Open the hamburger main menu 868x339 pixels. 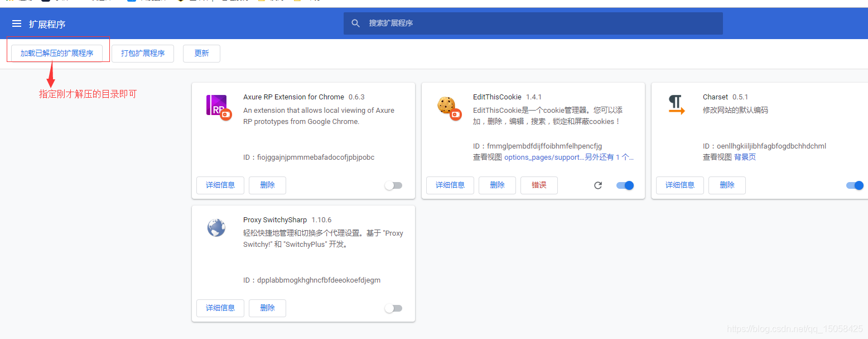point(17,23)
